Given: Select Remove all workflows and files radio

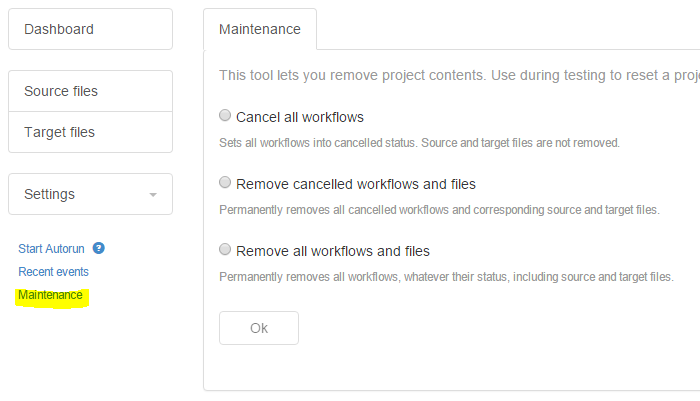Looking at the screenshot, I should 225,250.
